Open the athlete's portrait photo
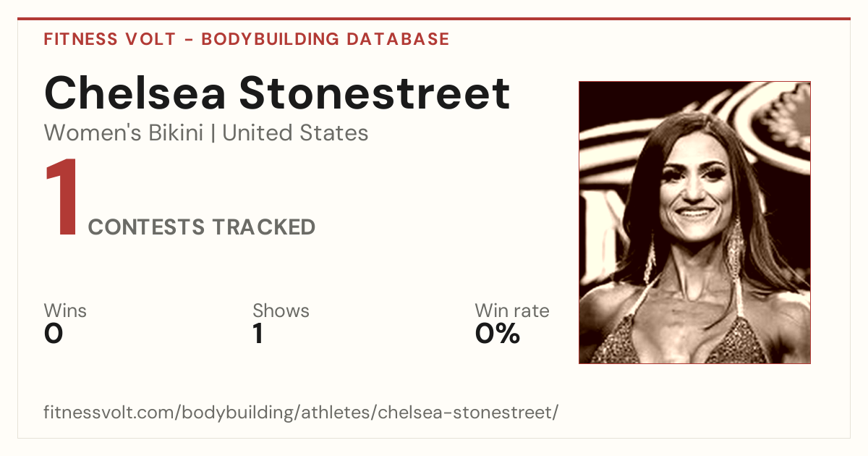Viewport: 868px width, 456px height. point(694,222)
